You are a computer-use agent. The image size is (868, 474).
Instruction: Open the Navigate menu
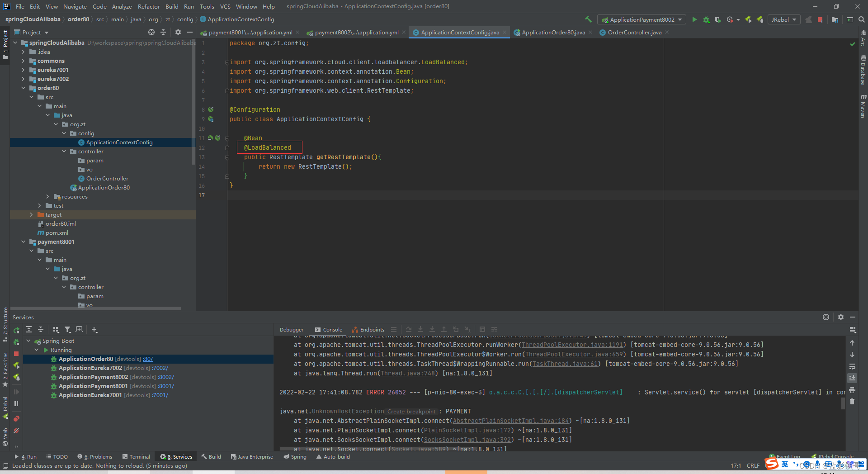pos(75,6)
